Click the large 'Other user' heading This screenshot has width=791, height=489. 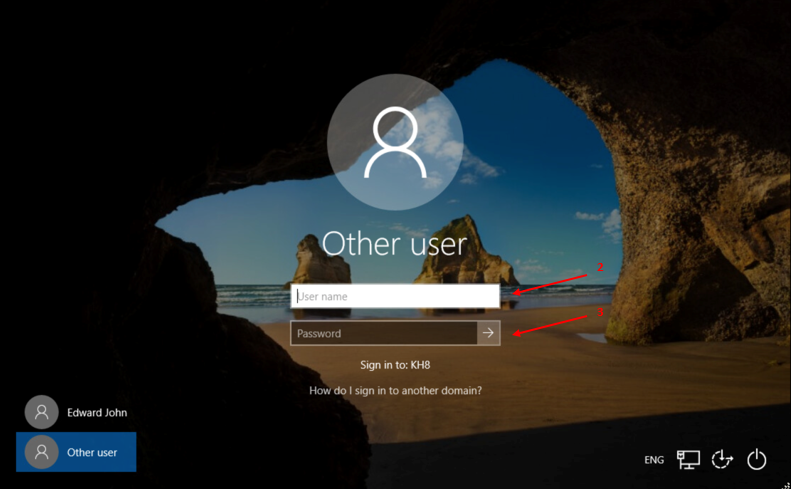click(394, 244)
